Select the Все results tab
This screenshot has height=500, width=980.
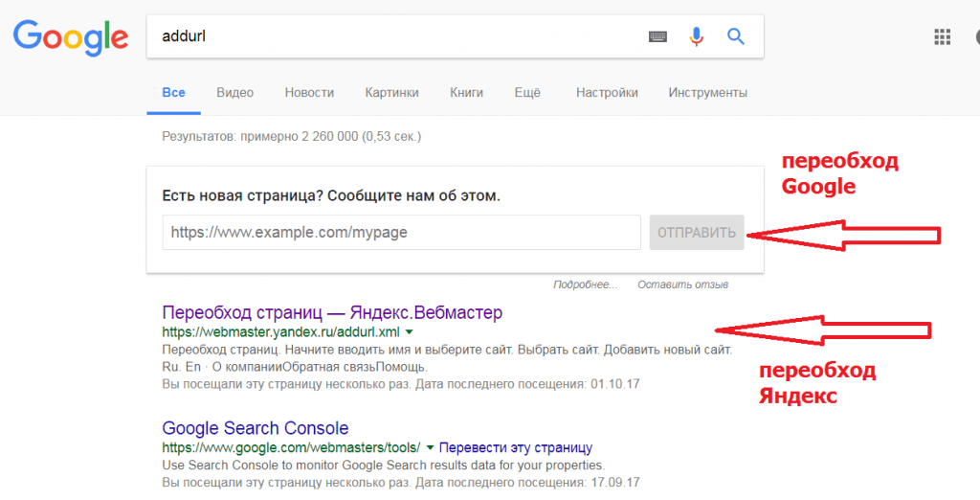click(x=174, y=93)
